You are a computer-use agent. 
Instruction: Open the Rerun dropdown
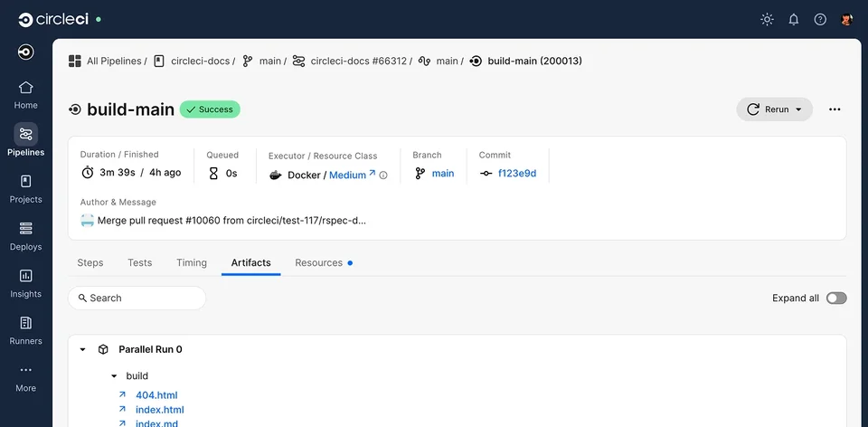(x=775, y=109)
